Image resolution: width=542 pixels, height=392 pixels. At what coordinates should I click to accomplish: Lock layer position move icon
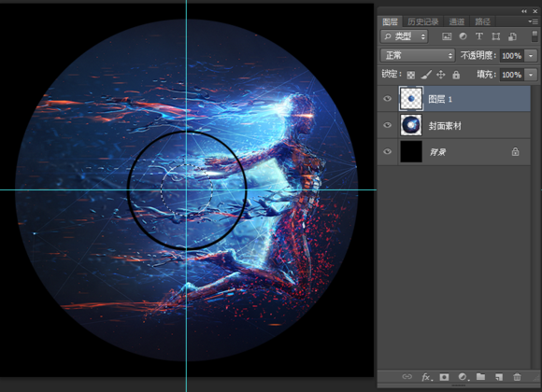tap(441, 75)
